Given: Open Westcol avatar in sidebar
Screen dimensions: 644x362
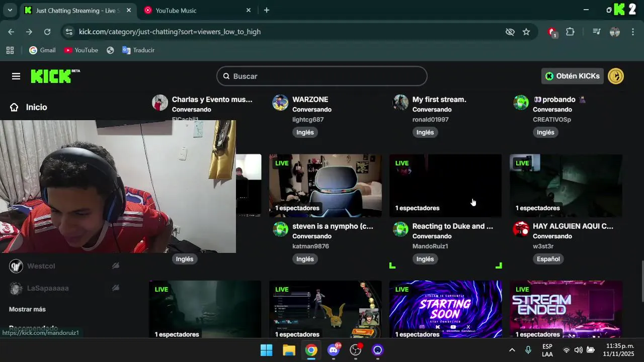Looking at the screenshot, I should tap(16, 266).
